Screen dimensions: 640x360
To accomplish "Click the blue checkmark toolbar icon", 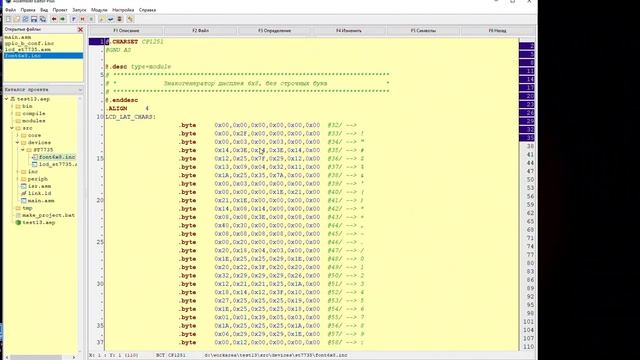I will point(111,19).
